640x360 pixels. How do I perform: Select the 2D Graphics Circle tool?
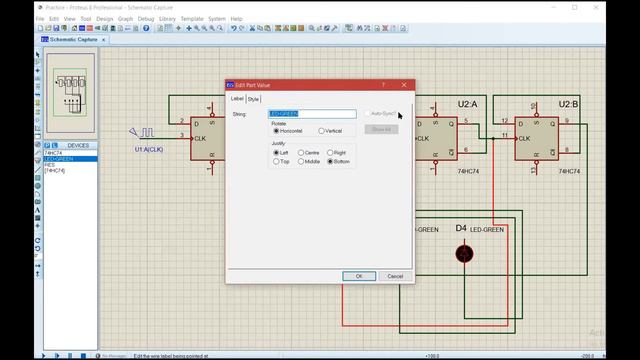[x=38, y=186]
